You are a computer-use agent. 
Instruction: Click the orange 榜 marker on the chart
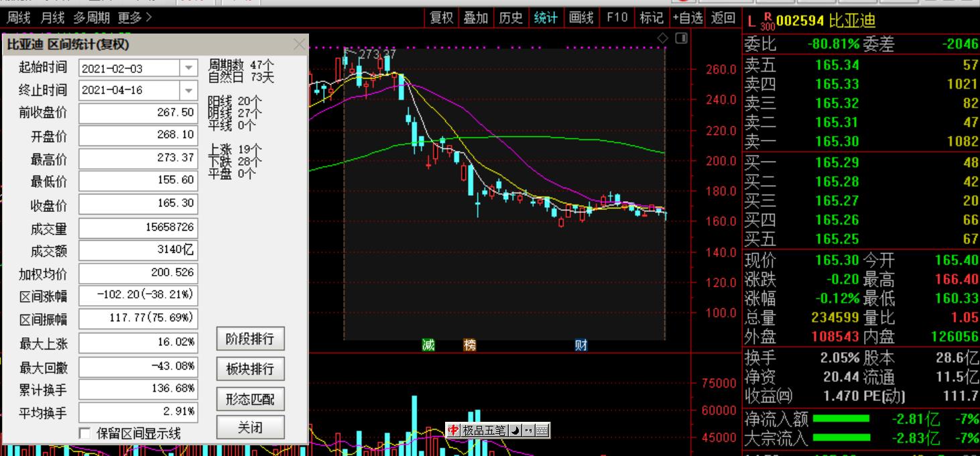point(470,345)
